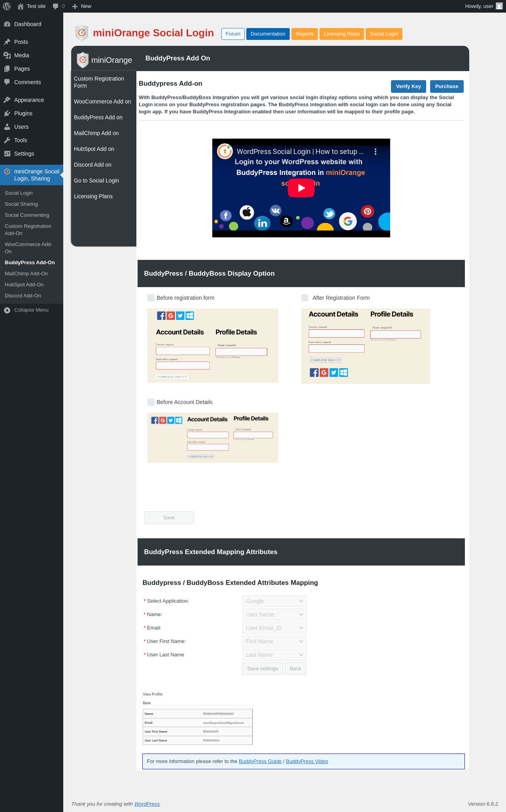Click miniOrange icon in WordPress sidebar
This screenshot has height=812, width=506.
click(x=7, y=171)
